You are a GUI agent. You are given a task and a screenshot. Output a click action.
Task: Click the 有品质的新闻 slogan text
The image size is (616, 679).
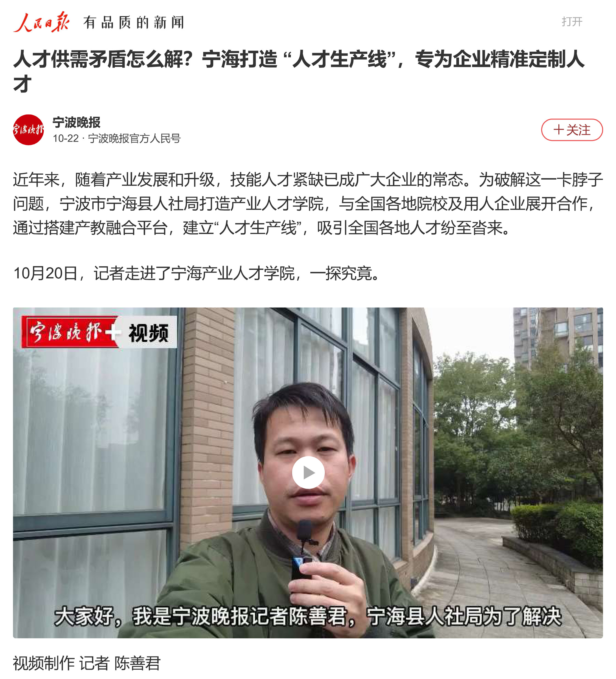[134, 23]
